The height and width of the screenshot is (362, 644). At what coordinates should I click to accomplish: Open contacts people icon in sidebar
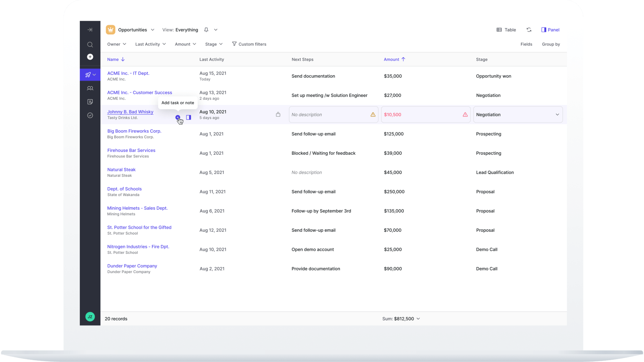coord(90,88)
